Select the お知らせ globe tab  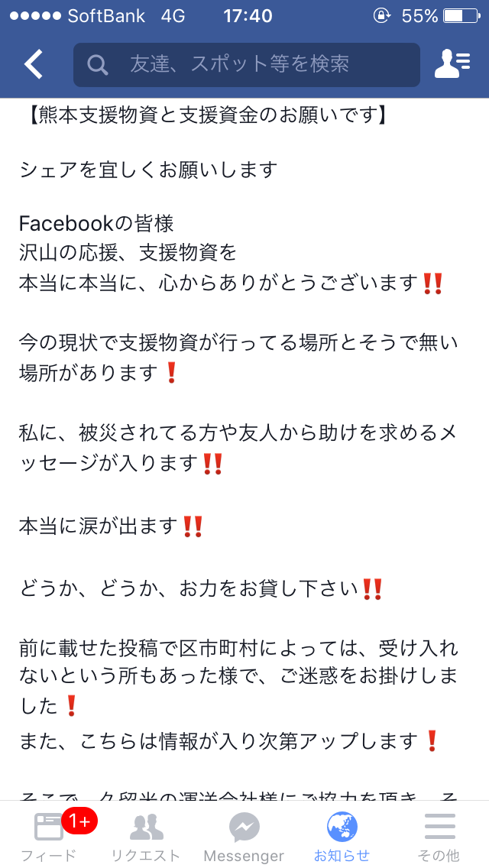pyautogui.click(x=342, y=834)
